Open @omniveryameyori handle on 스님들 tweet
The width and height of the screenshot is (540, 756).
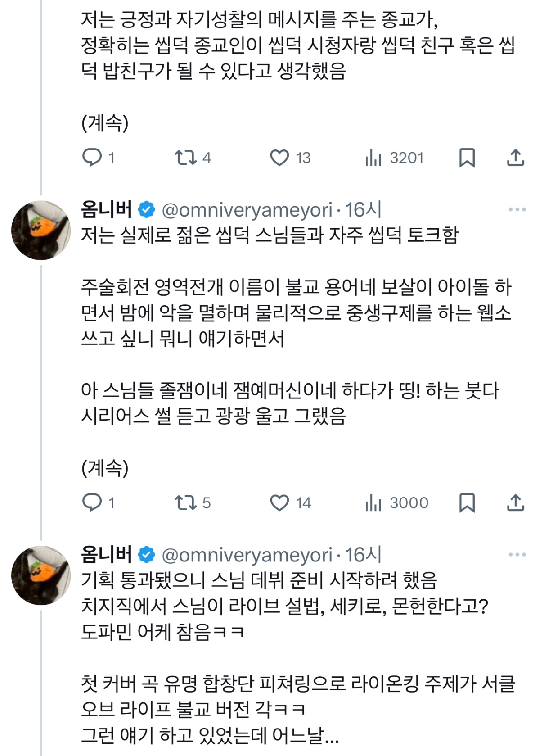(x=247, y=210)
